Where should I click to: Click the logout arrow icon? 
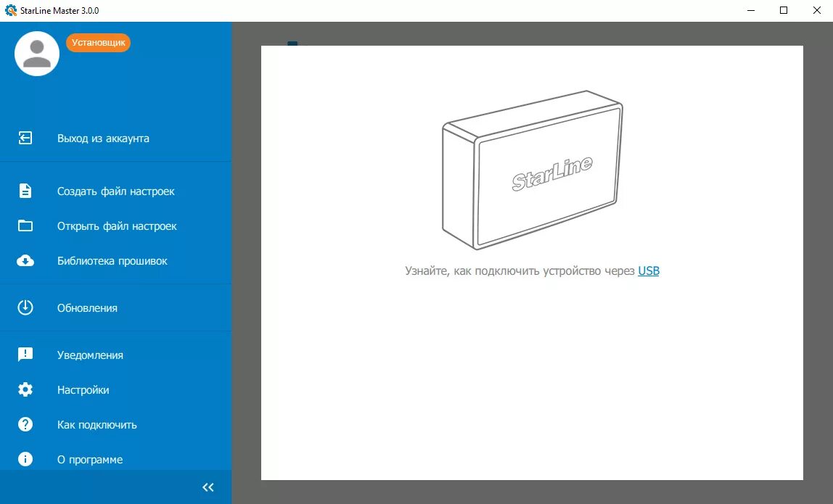25,138
